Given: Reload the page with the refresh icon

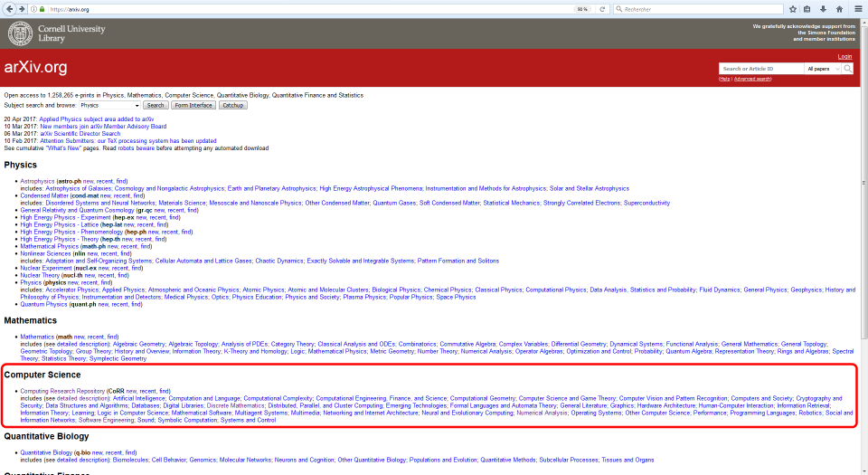Looking at the screenshot, I should point(602,9).
